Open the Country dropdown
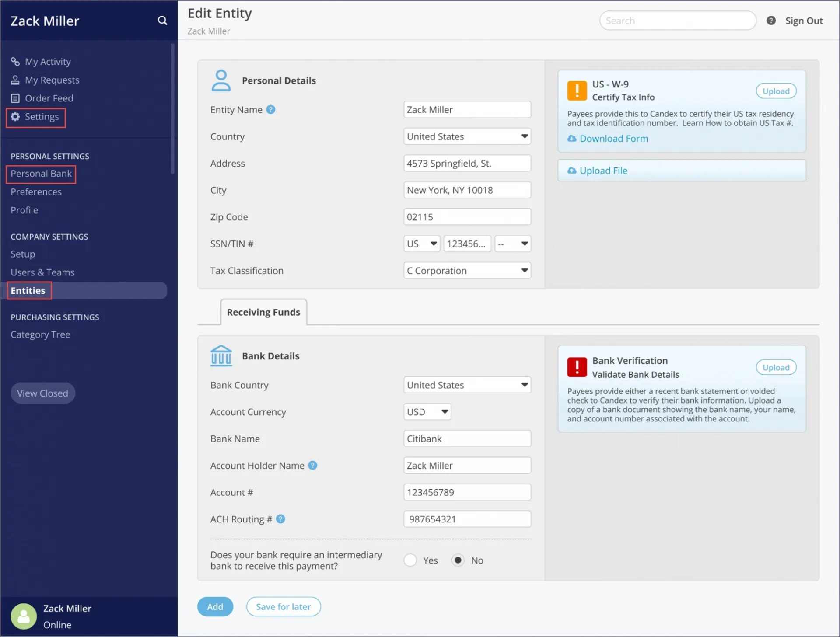The image size is (840, 637). pyautogui.click(x=467, y=136)
